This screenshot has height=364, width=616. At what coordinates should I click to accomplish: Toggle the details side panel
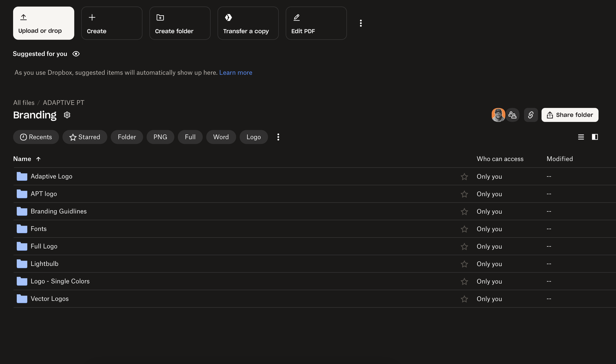(595, 137)
